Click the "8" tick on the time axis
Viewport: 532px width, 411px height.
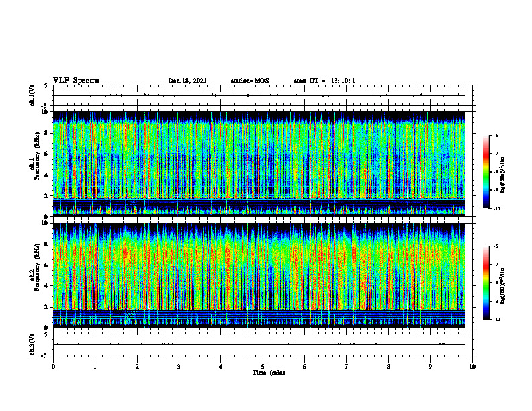pyautogui.click(x=388, y=367)
